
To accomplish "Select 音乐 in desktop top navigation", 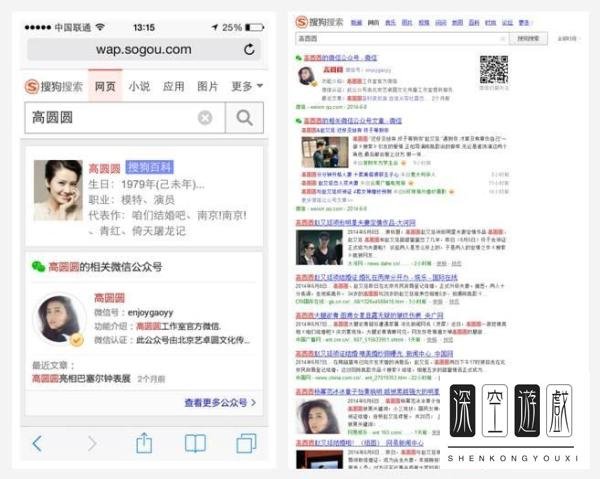I will [390, 23].
